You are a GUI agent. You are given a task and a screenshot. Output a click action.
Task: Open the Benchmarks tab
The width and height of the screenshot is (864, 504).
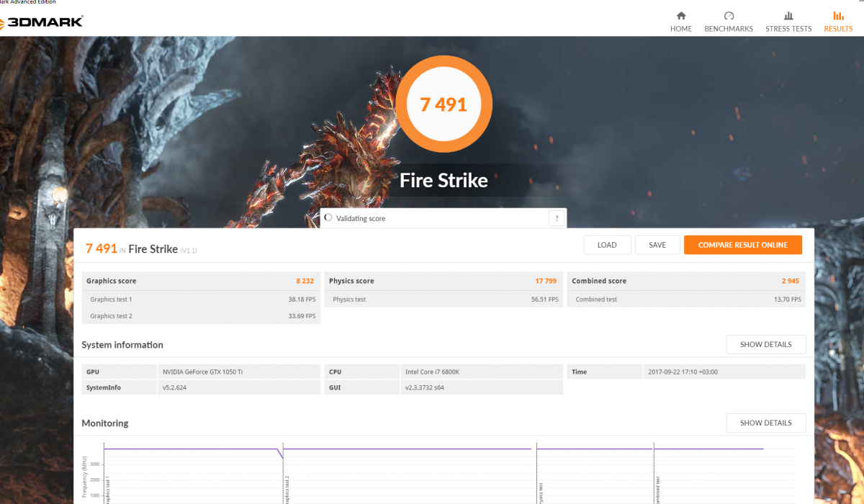pyautogui.click(x=729, y=22)
